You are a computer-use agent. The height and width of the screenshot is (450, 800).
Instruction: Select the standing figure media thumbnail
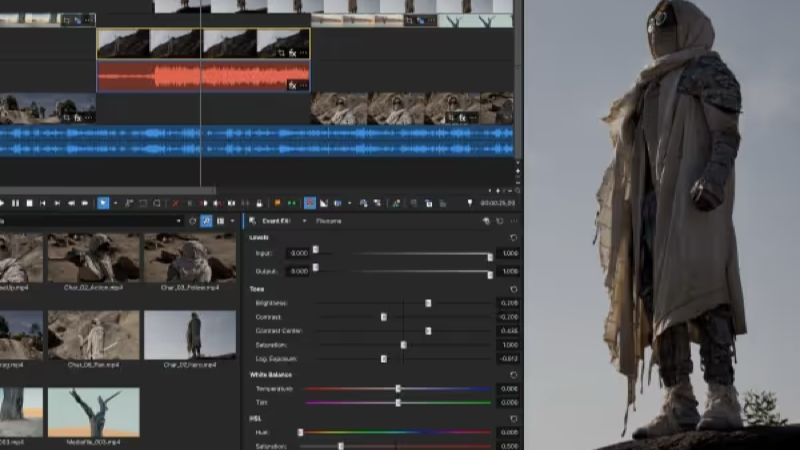click(x=190, y=335)
